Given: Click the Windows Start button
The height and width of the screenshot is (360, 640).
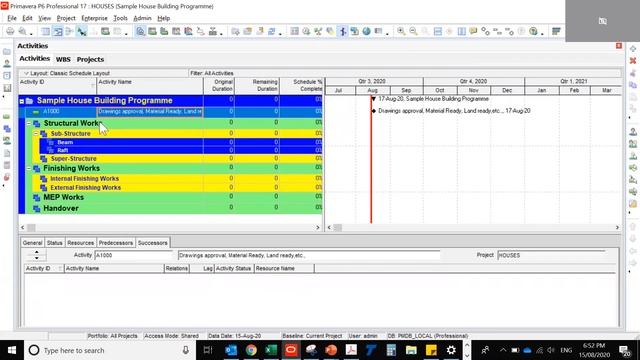Looking at the screenshot, I should pos(12,350).
